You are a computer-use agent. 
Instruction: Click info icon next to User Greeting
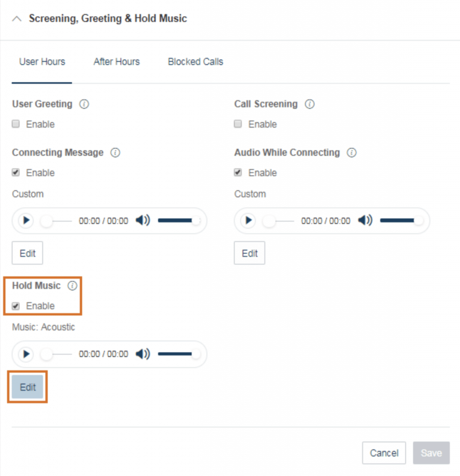coord(84,104)
